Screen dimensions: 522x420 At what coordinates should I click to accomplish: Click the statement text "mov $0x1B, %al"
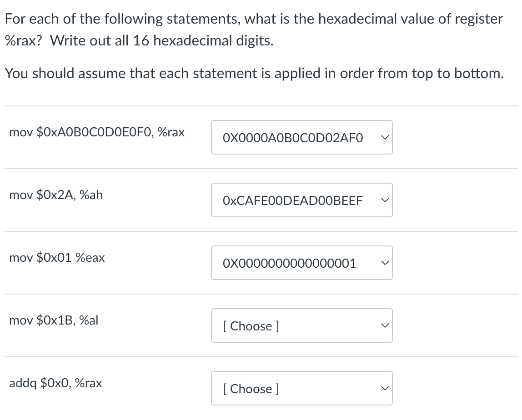click(54, 320)
